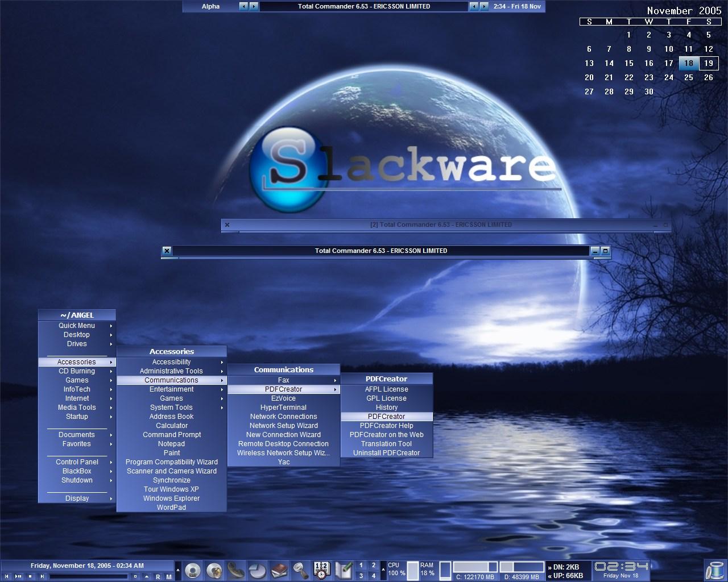This screenshot has height=582, width=728.
Task: Choose Windows Explorer in the Accessories menu
Action: point(172,498)
